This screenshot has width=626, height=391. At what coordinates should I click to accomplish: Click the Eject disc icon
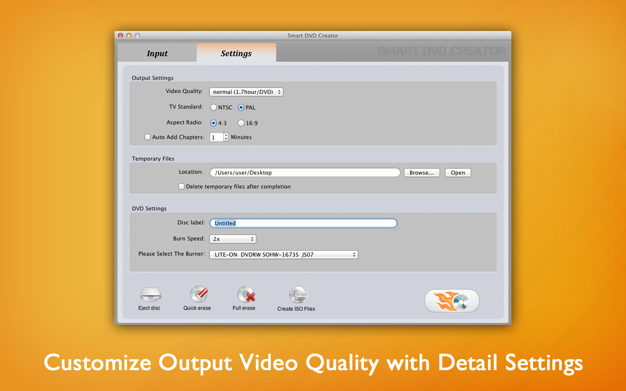[x=151, y=295]
